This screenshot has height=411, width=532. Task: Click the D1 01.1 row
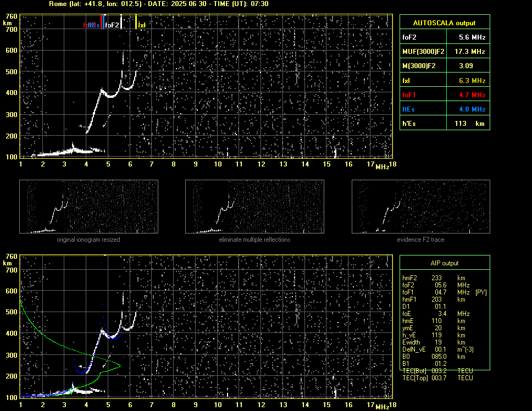point(424,307)
